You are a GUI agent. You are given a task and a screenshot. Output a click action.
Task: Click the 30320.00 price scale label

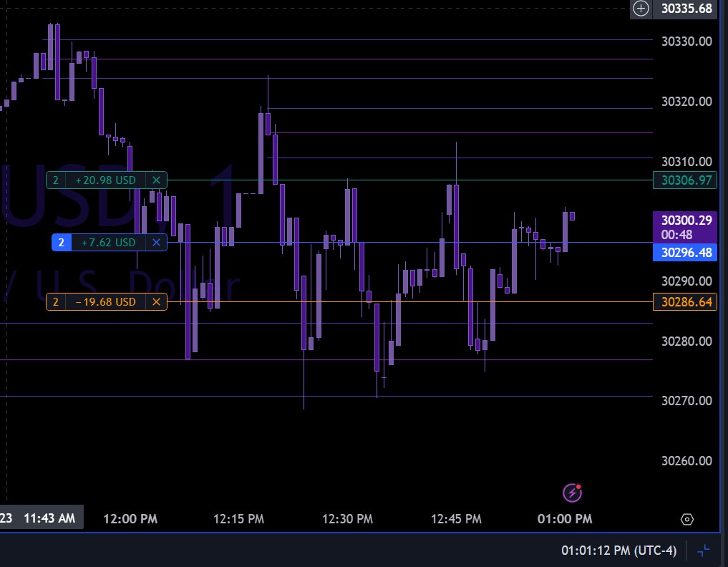[x=686, y=101]
